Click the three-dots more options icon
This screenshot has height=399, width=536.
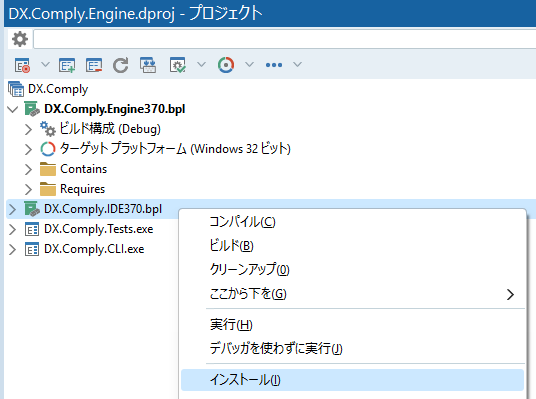pos(274,65)
